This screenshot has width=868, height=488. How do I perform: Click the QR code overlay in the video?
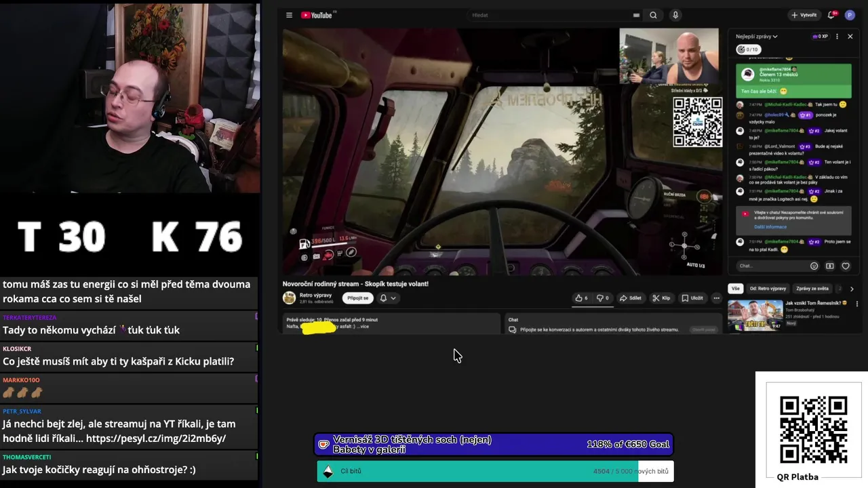pyautogui.click(x=697, y=122)
